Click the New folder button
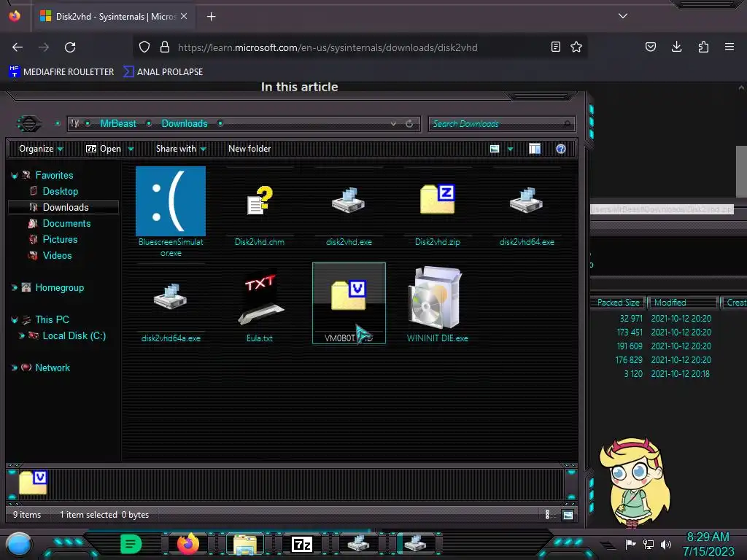This screenshot has width=747, height=560. (x=249, y=149)
